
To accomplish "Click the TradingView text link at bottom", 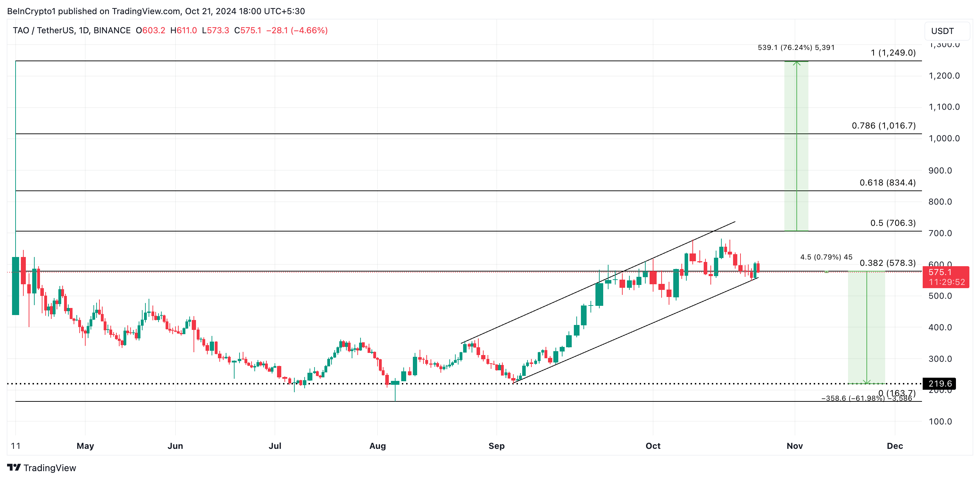I will click(50, 468).
